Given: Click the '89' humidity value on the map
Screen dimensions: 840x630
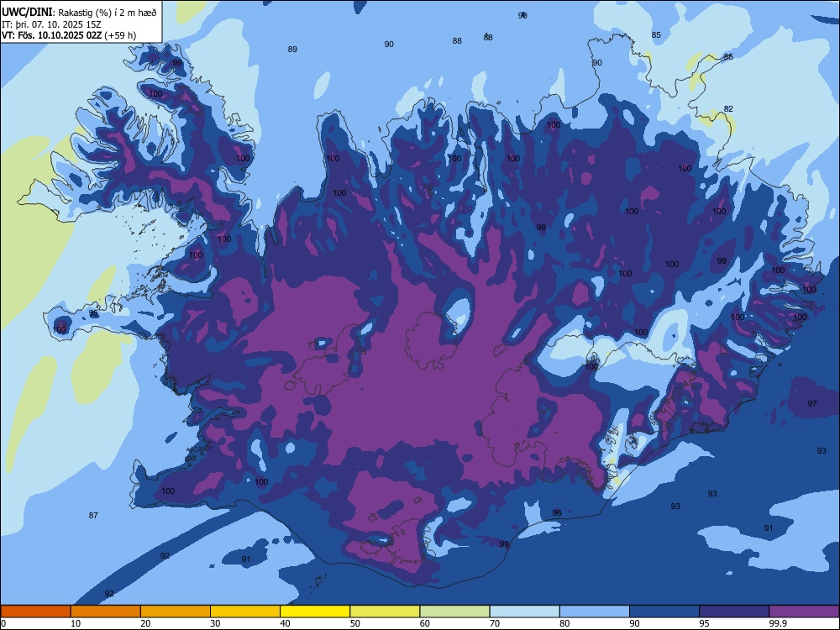Looking at the screenshot, I should [x=292, y=50].
